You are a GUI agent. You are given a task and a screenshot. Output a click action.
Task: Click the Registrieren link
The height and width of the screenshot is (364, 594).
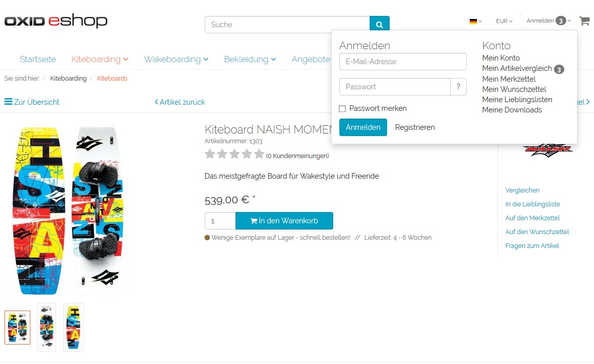point(415,127)
